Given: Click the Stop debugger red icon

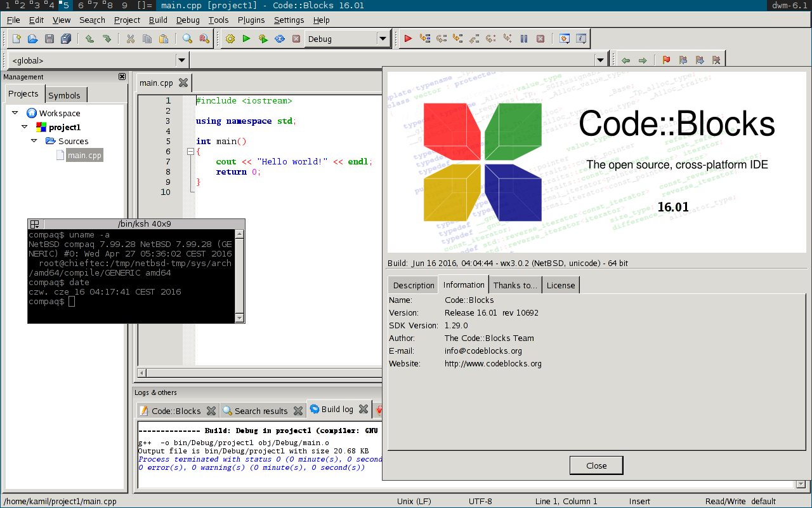Looking at the screenshot, I should [540, 39].
